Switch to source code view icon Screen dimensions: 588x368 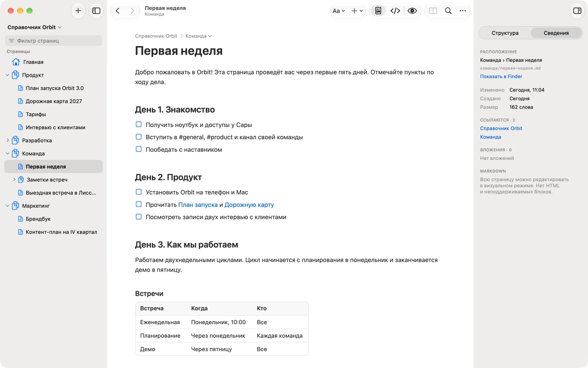[395, 11]
